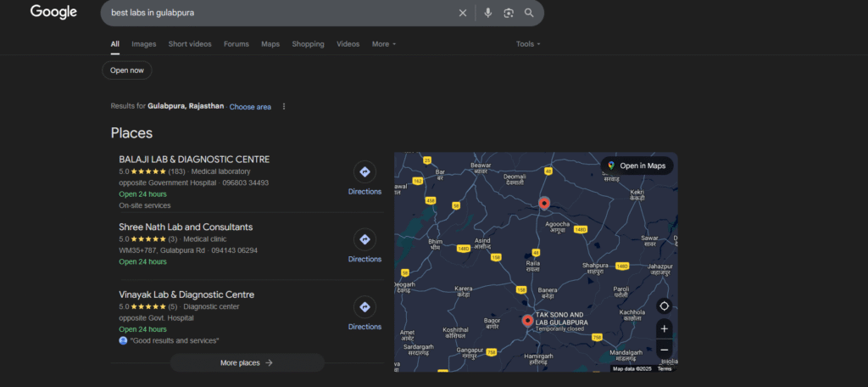Screen dimensions: 868x387
Task: Click the (183) review count
Action: [176, 172]
